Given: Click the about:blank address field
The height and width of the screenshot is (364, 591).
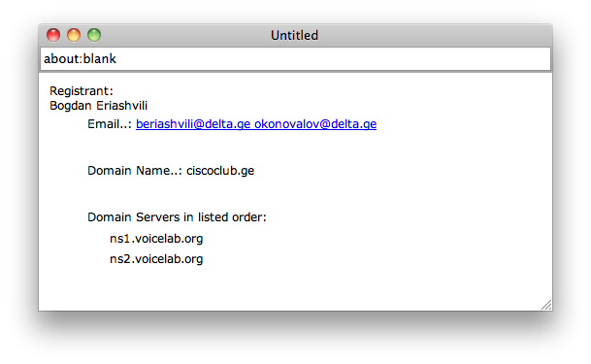Looking at the screenshot, I should click(x=295, y=59).
